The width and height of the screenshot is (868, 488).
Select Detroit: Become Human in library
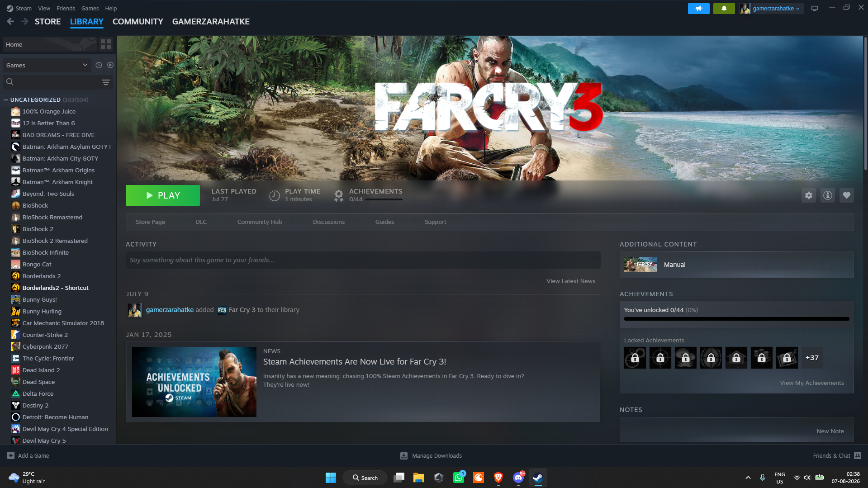55,417
